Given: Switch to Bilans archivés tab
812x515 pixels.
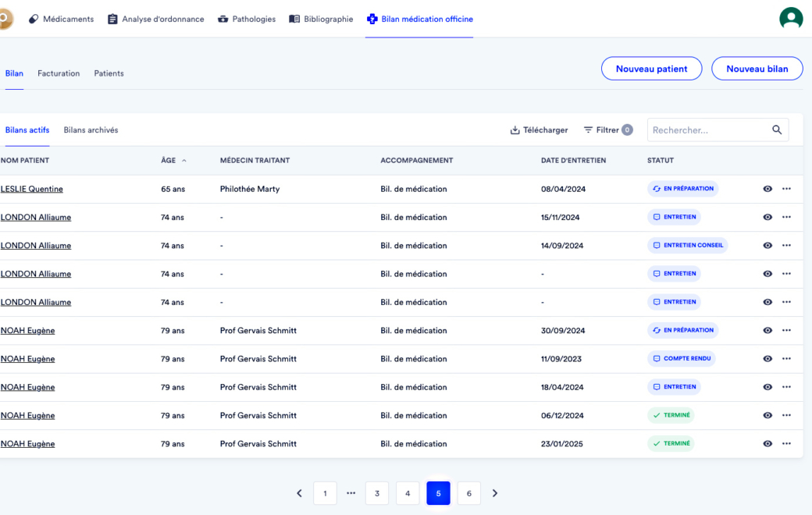Looking at the screenshot, I should pyautogui.click(x=91, y=130).
